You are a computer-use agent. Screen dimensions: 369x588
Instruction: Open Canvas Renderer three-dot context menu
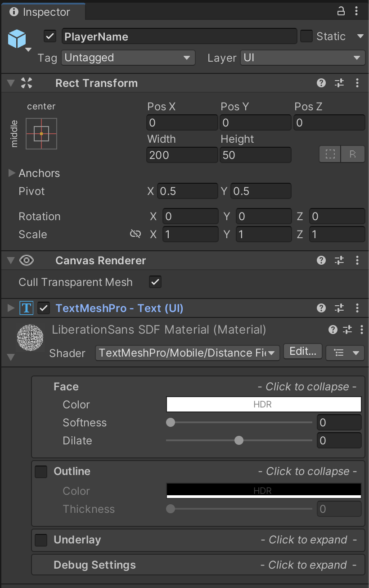click(357, 260)
